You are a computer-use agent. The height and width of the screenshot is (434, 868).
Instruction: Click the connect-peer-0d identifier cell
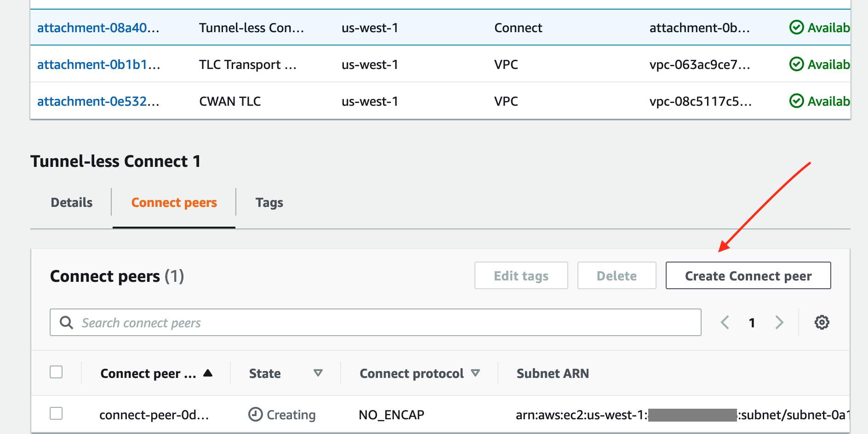154,415
